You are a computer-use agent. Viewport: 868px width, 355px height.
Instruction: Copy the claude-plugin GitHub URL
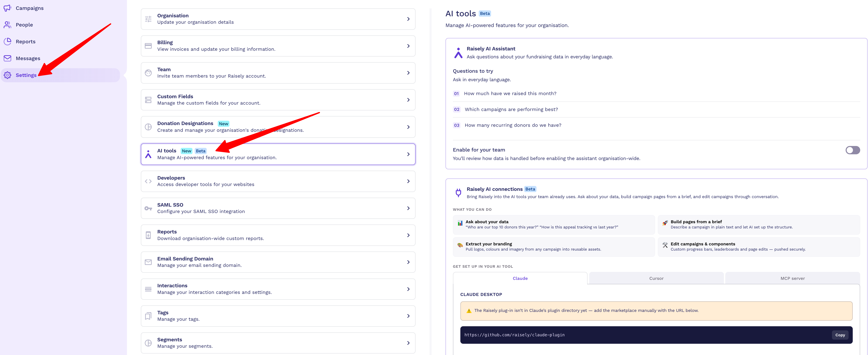point(840,335)
